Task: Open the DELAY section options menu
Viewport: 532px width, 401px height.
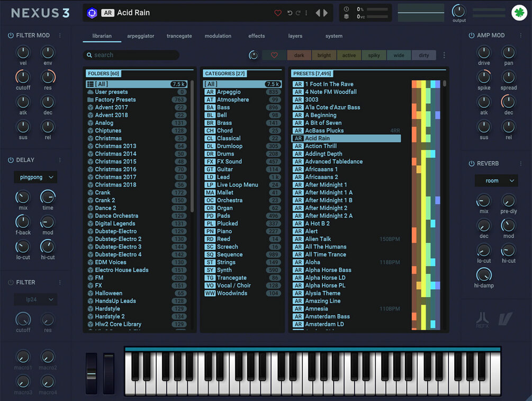Action: tap(60, 160)
